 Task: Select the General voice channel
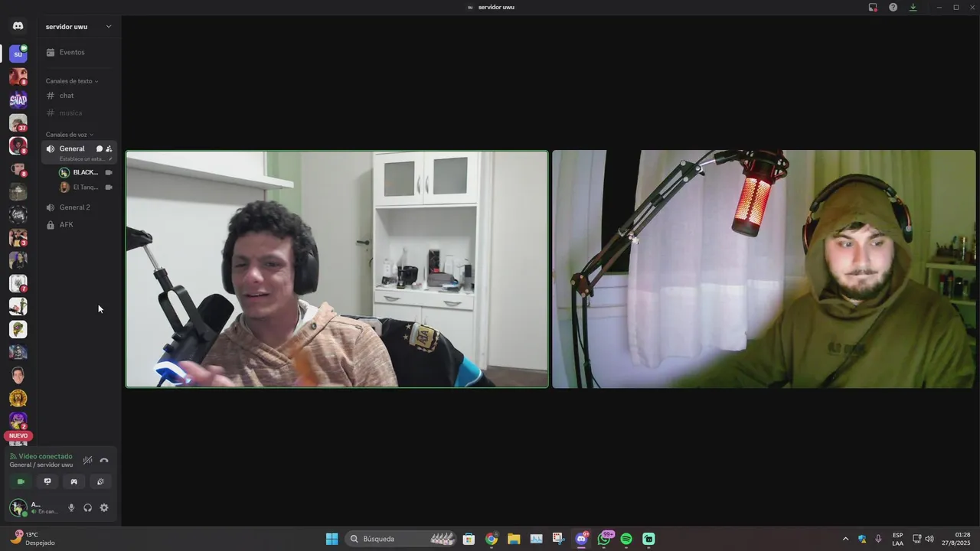(x=72, y=148)
